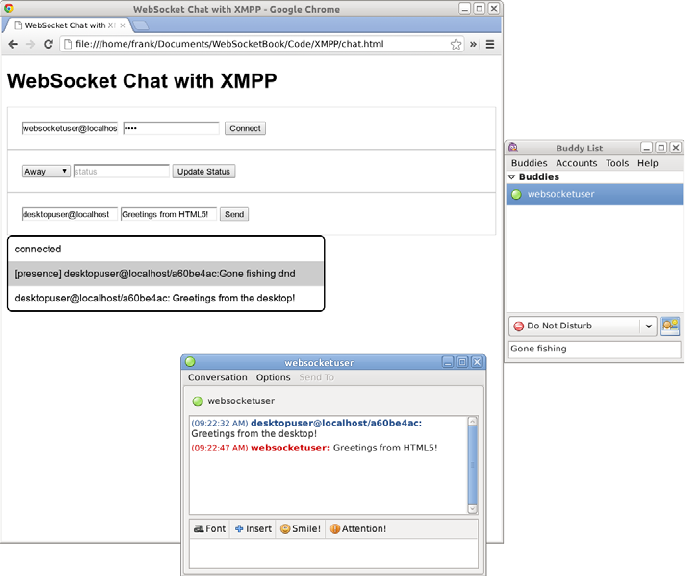Viewport: 685px width, 576px height.
Task: Click red websocketuser sender name in conversation
Action: (x=291, y=448)
